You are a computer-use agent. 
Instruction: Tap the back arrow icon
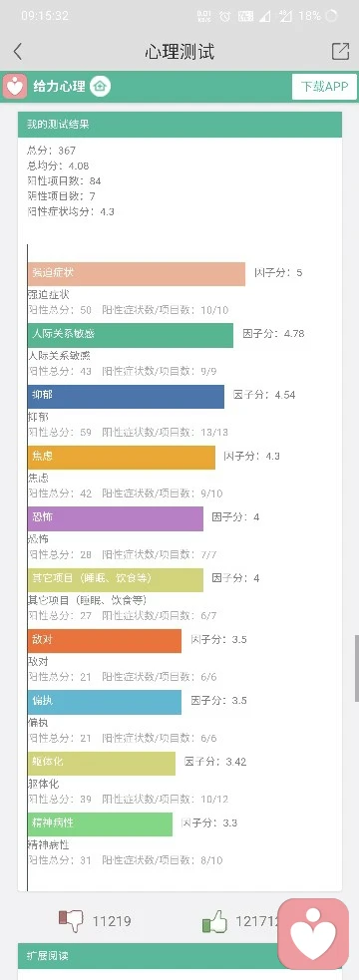click(18, 51)
